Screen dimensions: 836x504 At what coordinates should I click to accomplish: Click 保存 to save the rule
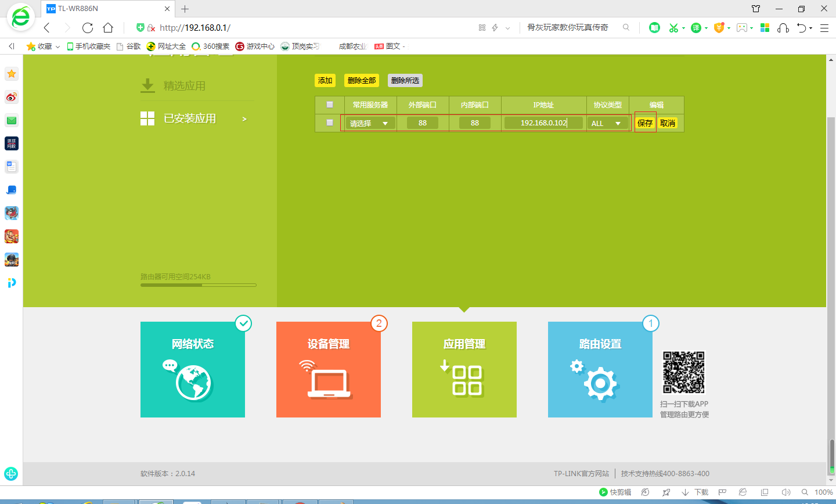(x=645, y=123)
